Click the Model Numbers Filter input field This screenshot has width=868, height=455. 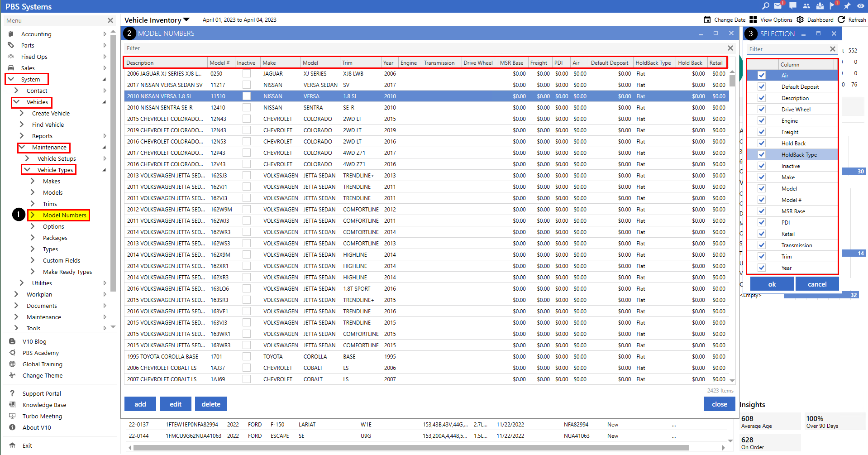pos(424,48)
